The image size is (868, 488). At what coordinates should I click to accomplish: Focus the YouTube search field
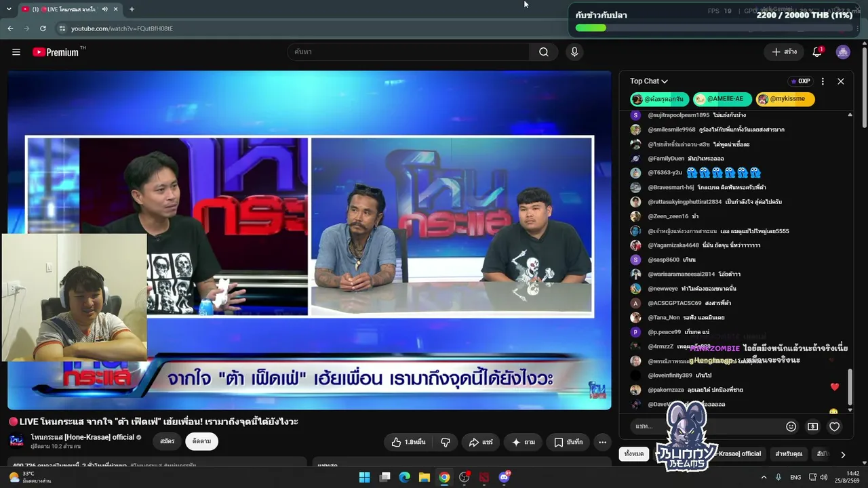[x=408, y=52]
